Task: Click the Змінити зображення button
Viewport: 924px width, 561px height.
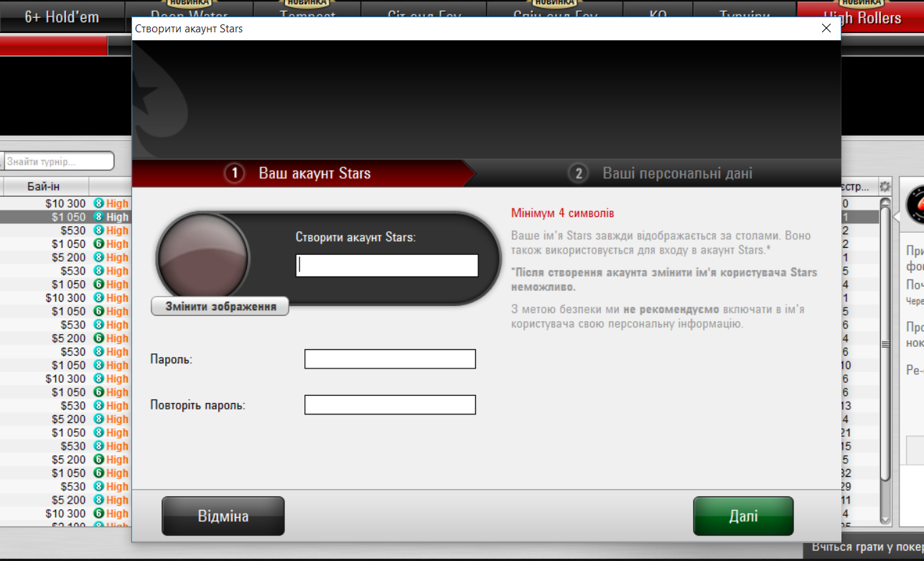Action: pyautogui.click(x=220, y=306)
